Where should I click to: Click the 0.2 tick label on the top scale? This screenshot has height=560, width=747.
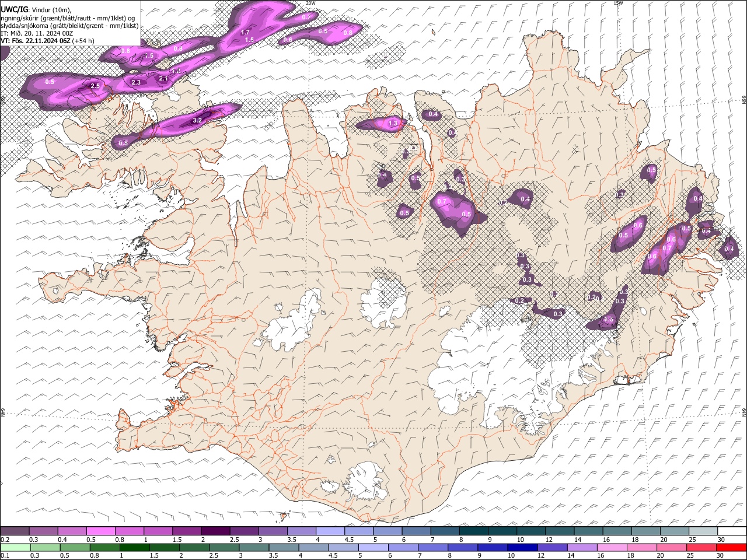[5, 540]
